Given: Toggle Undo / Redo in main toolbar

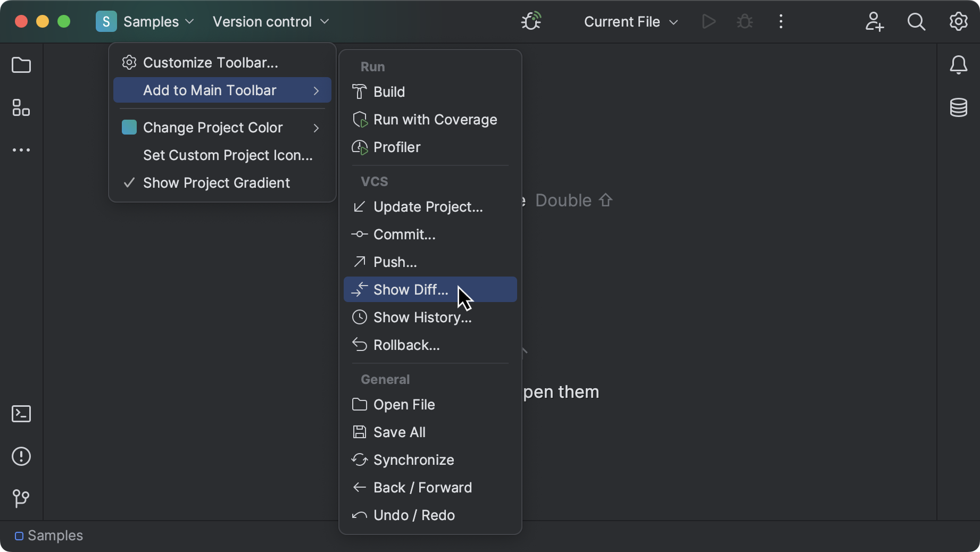Looking at the screenshot, I should click(x=413, y=515).
